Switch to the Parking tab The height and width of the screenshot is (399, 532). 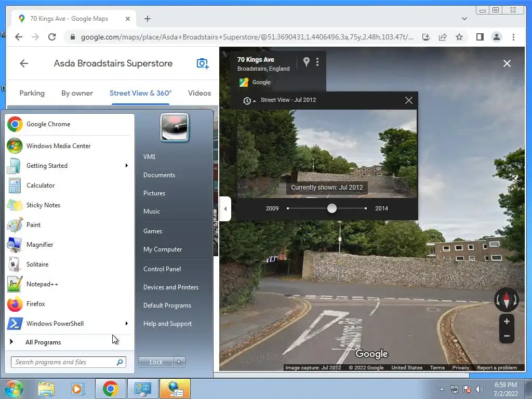(x=32, y=93)
